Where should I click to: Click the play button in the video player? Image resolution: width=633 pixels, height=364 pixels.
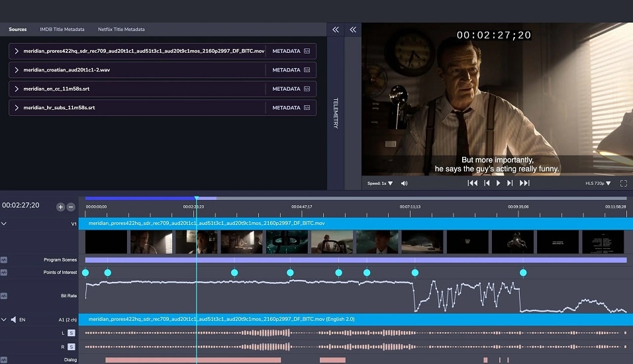pyautogui.click(x=498, y=183)
